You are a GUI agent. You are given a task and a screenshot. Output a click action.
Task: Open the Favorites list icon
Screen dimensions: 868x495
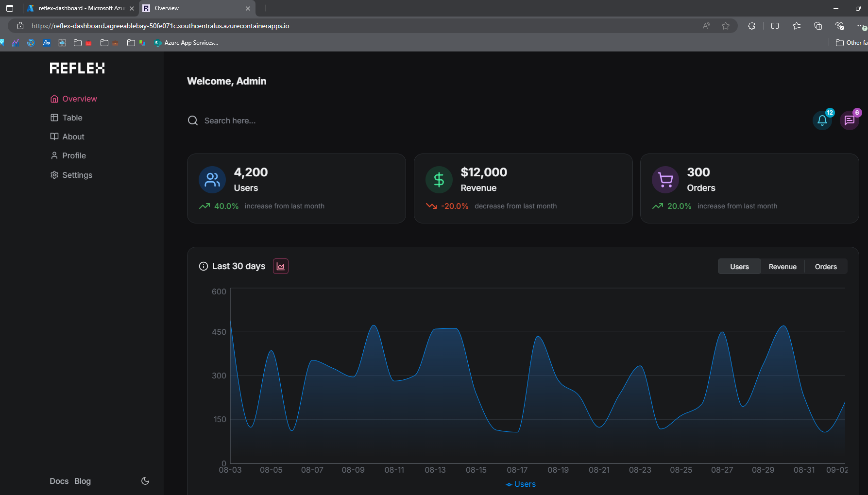[x=797, y=26]
